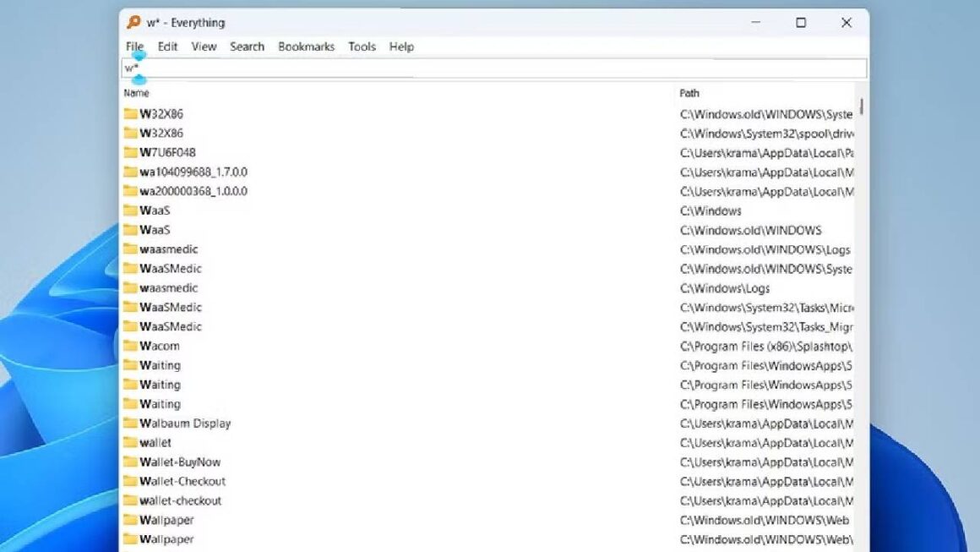Select the wa200000368_1.0.0.0 folder icon
The height and width of the screenshot is (552, 980).
(x=130, y=191)
